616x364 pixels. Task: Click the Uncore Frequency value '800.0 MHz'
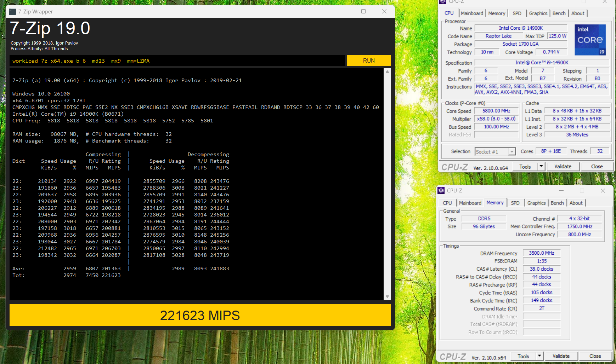[x=580, y=234]
